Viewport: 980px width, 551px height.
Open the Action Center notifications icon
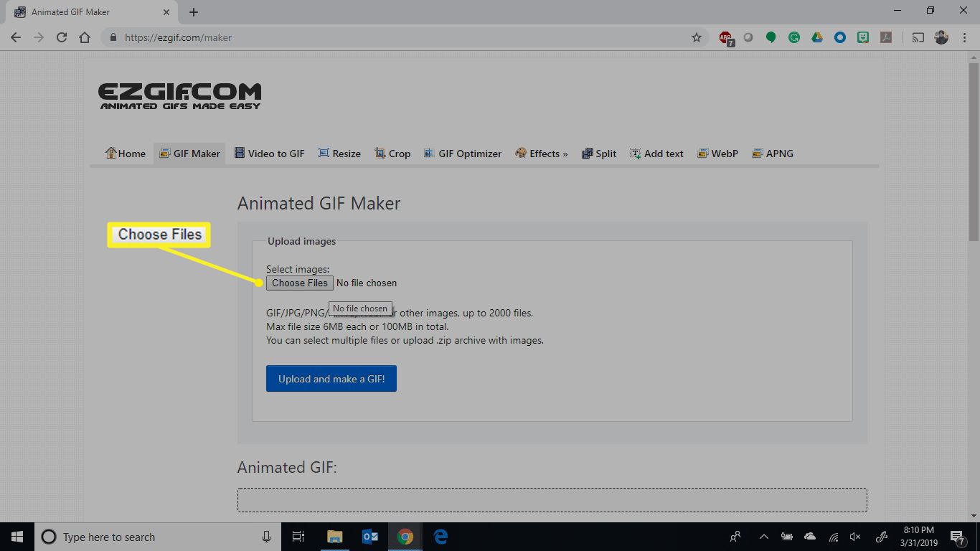click(x=958, y=537)
